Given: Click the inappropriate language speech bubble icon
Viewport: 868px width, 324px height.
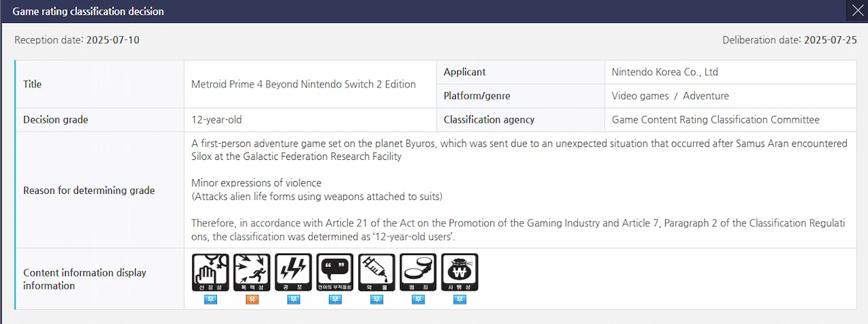Looking at the screenshot, I should (335, 272).
